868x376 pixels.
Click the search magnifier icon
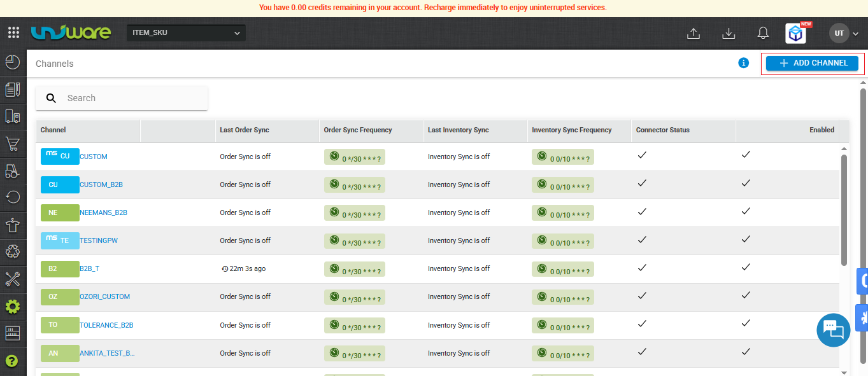tap(52, 98)
